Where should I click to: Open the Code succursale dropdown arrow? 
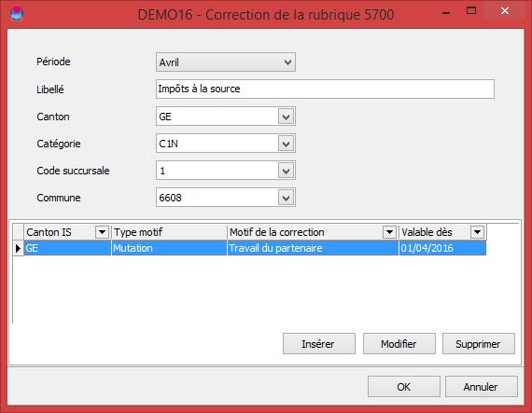coord(286,171)
